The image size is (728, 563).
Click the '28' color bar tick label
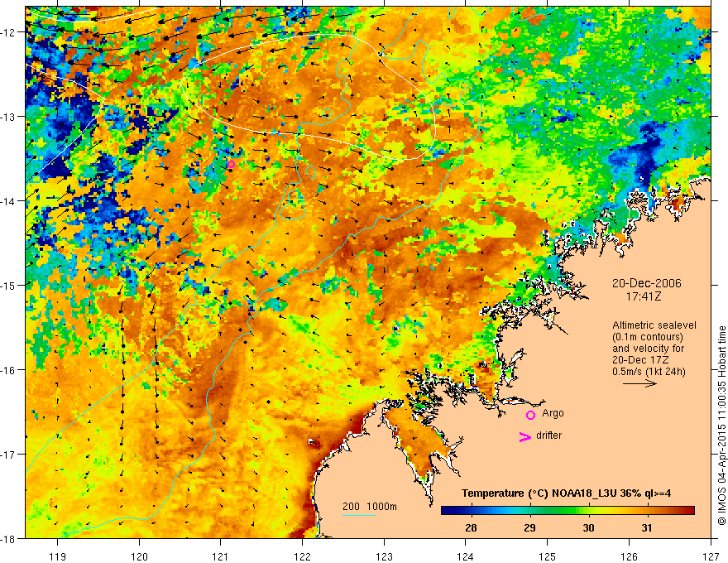tap(471, 527)
